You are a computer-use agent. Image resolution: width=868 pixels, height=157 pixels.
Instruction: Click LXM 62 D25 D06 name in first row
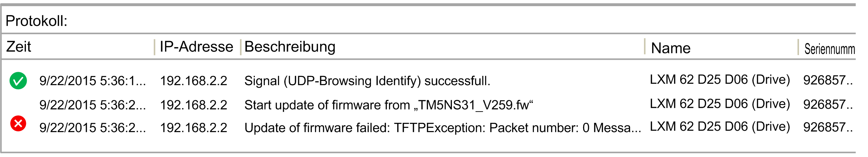tap(720, 80)
